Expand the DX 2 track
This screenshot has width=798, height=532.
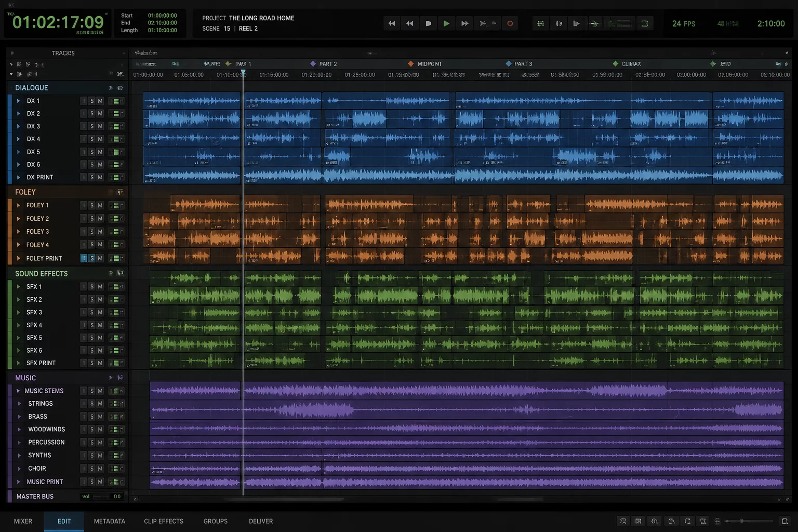pyautogui.click(x=19, y=114)
